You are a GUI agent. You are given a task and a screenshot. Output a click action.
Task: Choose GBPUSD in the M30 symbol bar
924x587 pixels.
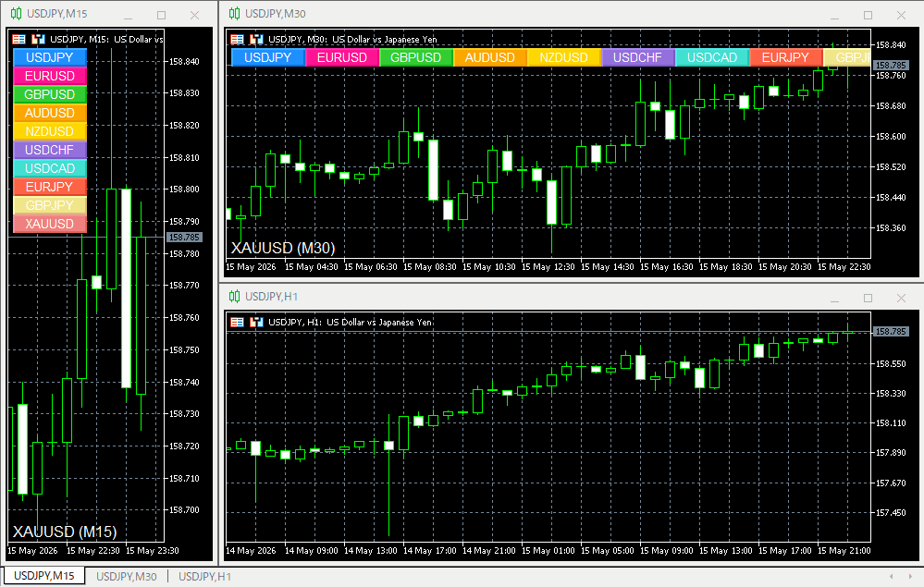(416, 57)
